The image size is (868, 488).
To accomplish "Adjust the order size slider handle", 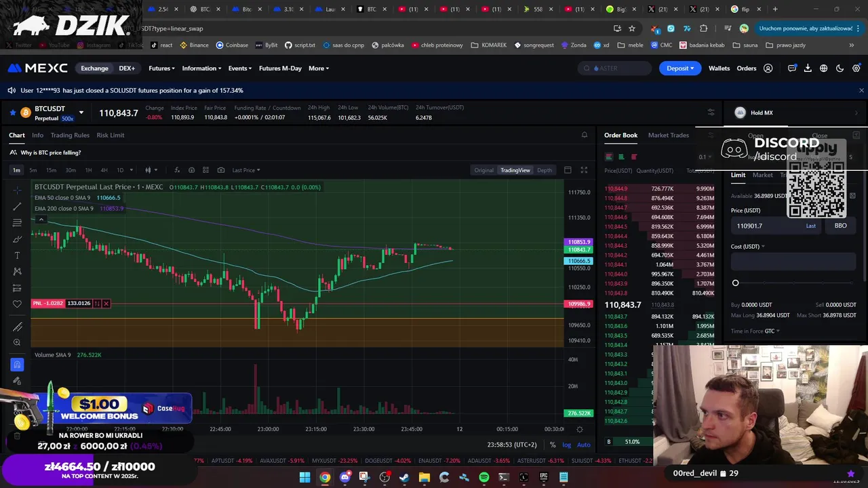I will coord(735,283).
